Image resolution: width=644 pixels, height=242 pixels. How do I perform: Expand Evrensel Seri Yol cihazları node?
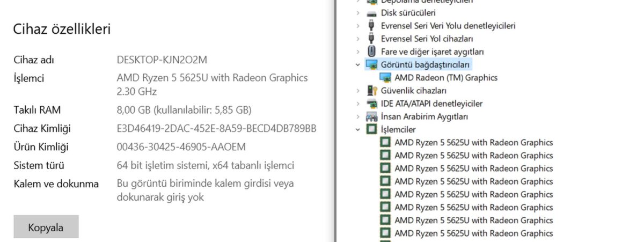pos(358,39)
